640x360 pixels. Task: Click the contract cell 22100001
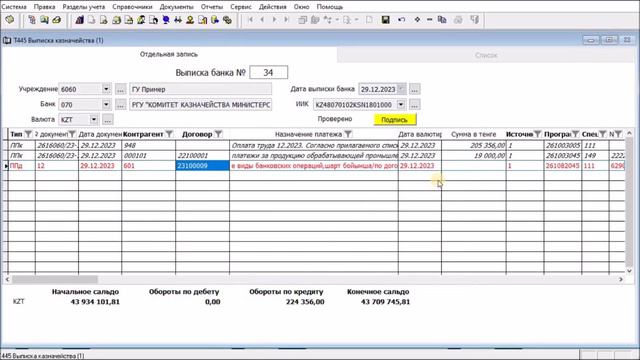202,156
